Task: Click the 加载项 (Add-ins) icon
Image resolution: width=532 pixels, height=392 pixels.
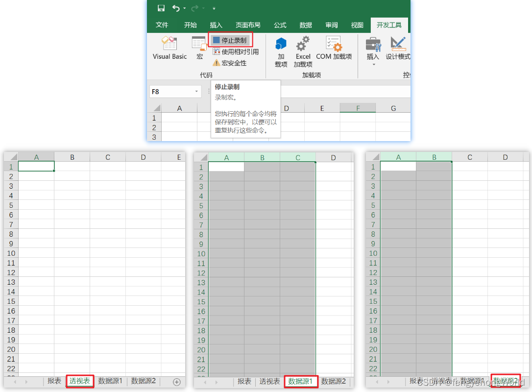Action: click(x=280, y=51)
